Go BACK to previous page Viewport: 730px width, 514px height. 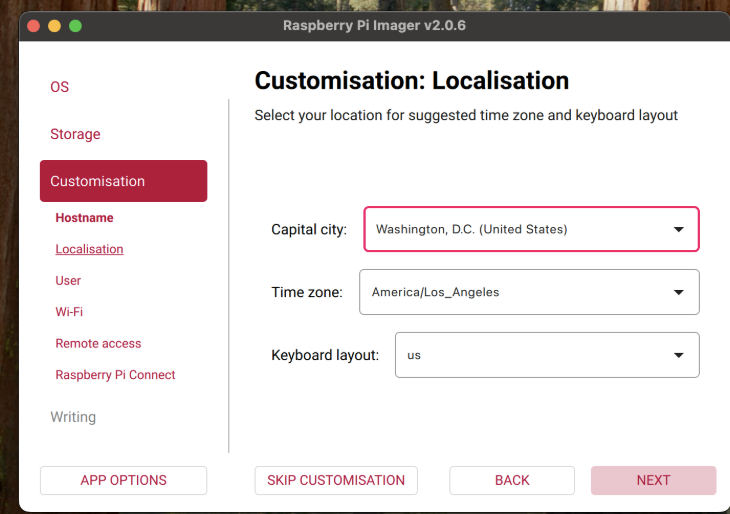point(512,480)
